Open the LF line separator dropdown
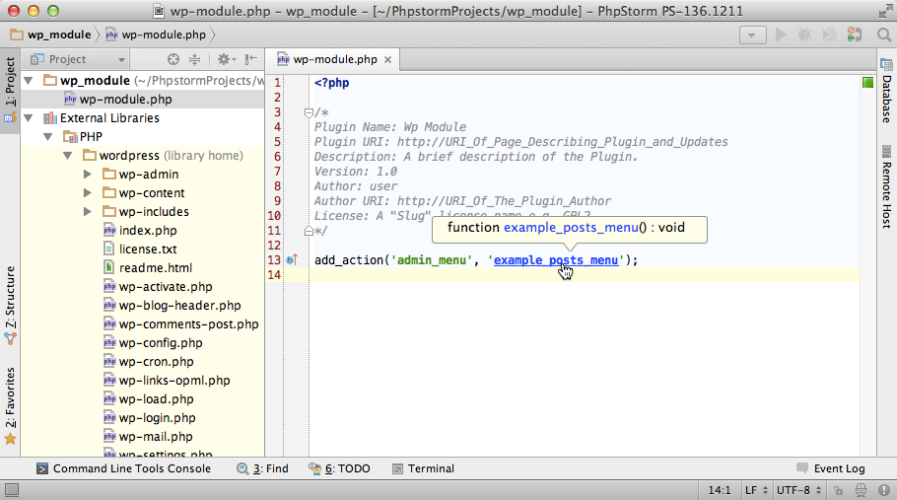 click(x=756, y=490)
